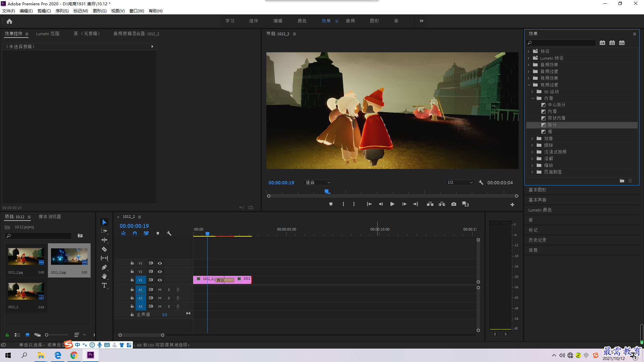Open the 基本声音 panel
644x362 pixels.
(537, 200)
